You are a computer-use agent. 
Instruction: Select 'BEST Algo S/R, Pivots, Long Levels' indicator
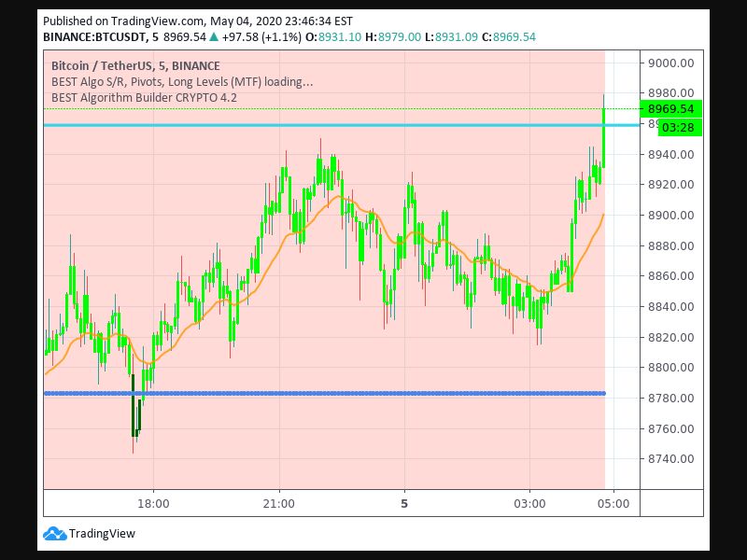(x=182, y=82)
